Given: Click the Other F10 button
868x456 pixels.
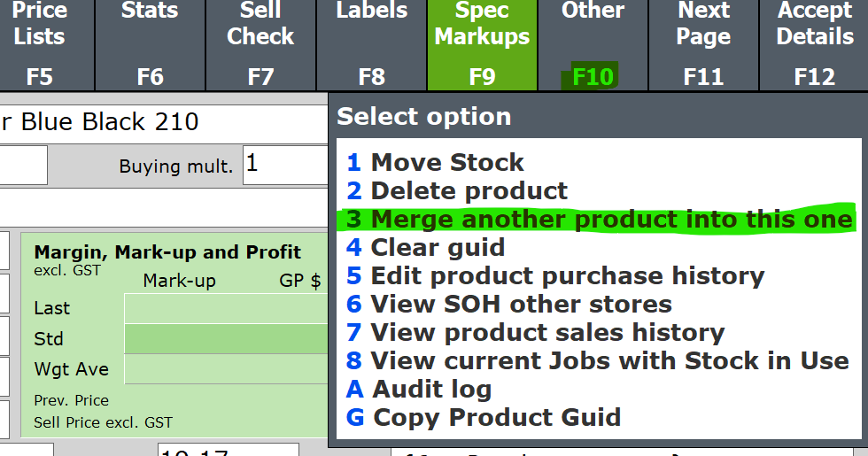Looking at the screenshot, I should coord(593,44).
